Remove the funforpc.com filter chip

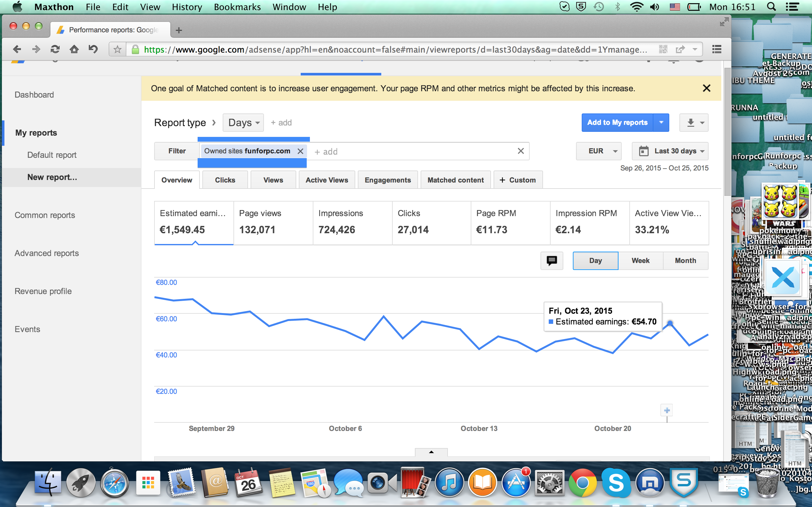click(x=300, y=151)
